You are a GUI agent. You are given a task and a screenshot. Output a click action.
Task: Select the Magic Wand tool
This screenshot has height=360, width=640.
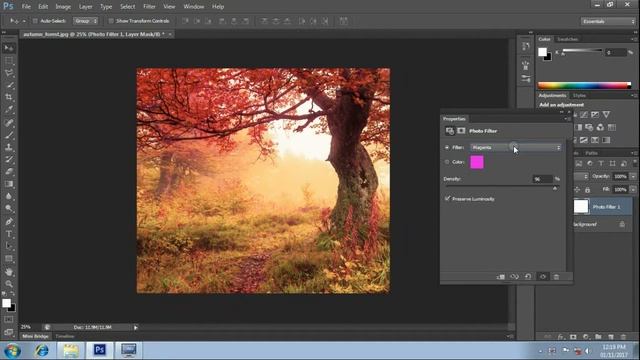pos(9,85)
